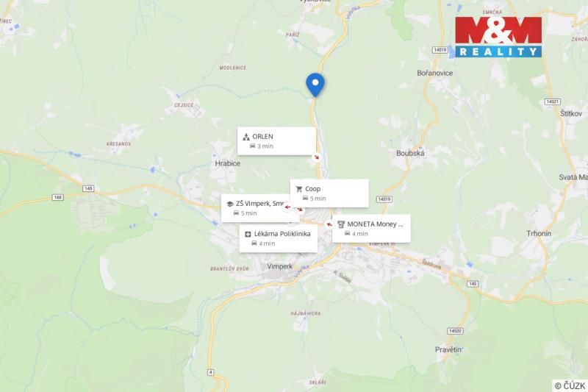
Task: Click the MONETA Money ATM icon
Action: (341, 224)
